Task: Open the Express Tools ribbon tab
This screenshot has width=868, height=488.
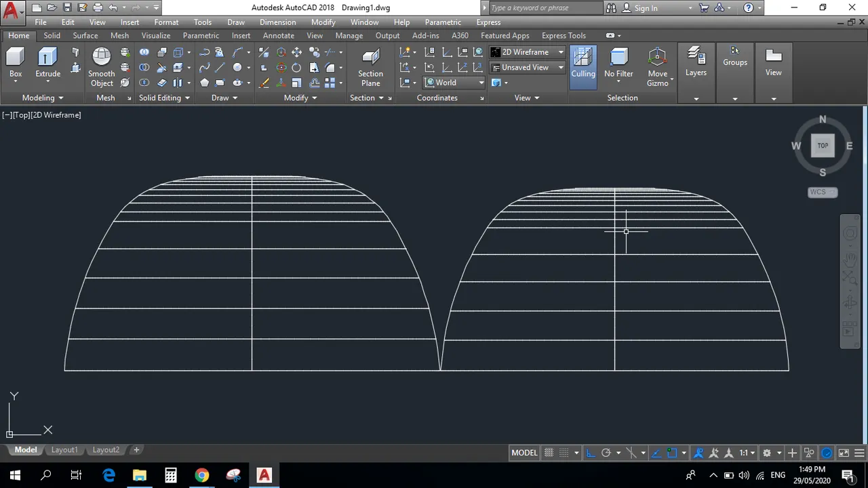Action: (x=564, y=36)
